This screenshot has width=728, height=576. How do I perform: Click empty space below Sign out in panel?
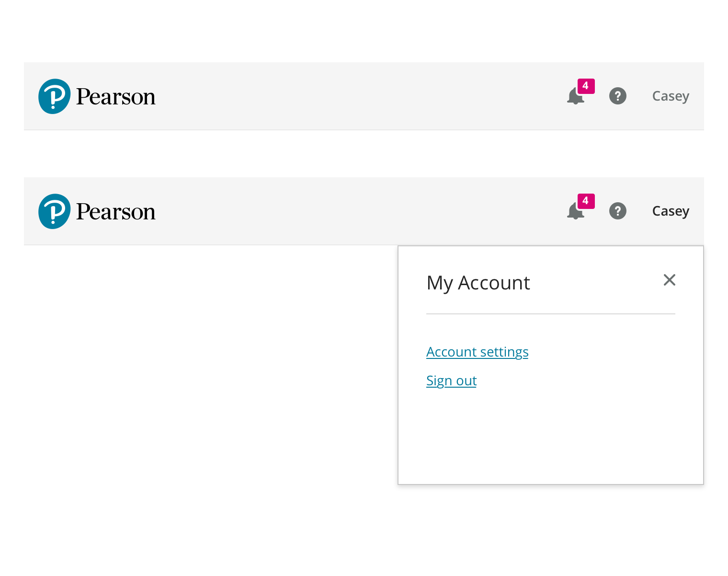coord(550,436)
